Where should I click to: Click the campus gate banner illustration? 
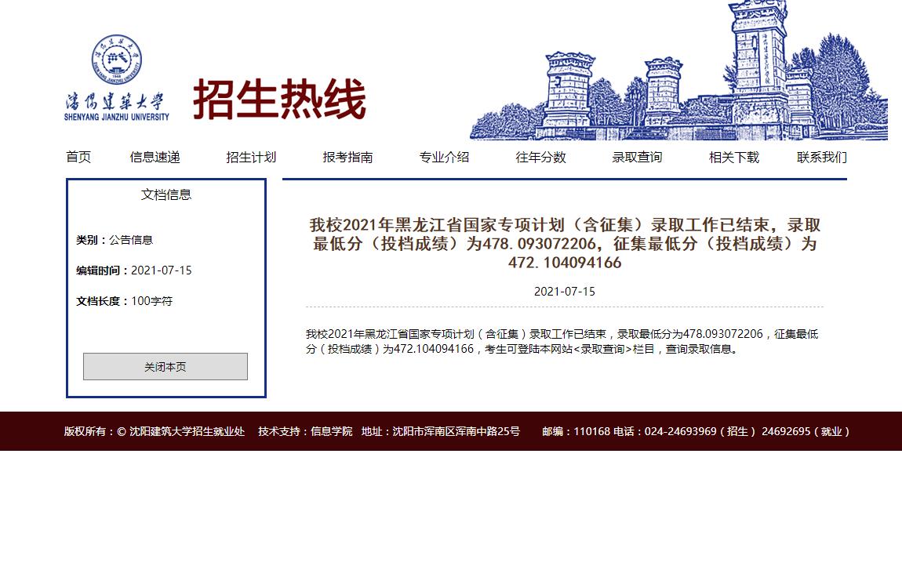point(678,70)
